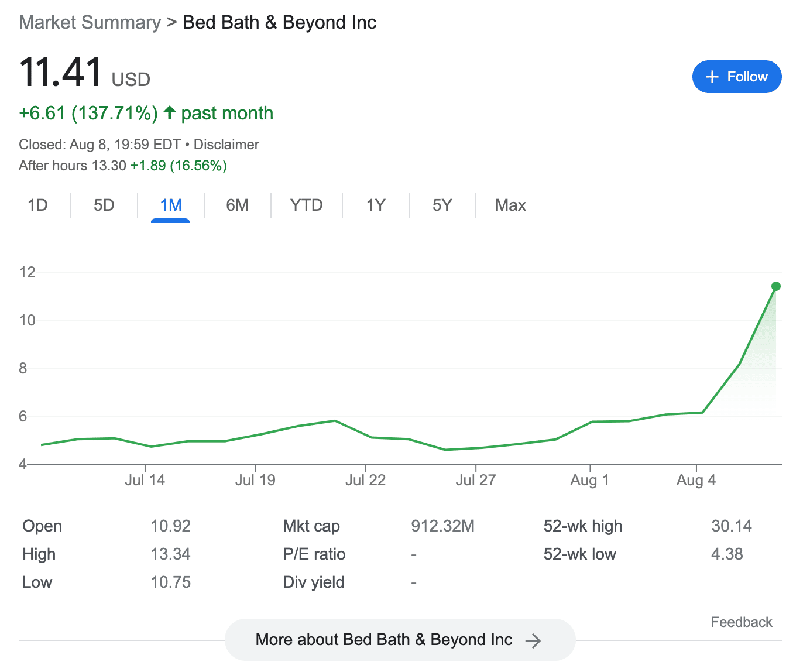This screenshot has height=672, width=810.
Task: Click the plus icon in Follow button
Action: click(x=712, y=77)
